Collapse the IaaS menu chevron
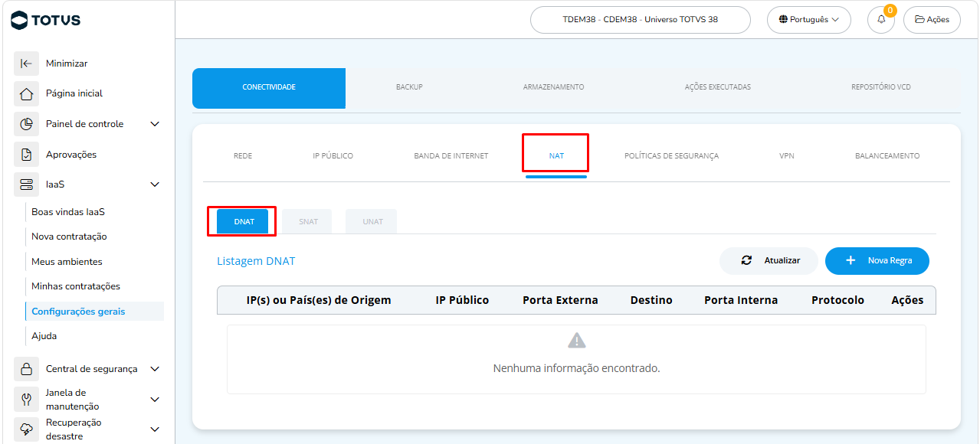 [x=155, y=184]
